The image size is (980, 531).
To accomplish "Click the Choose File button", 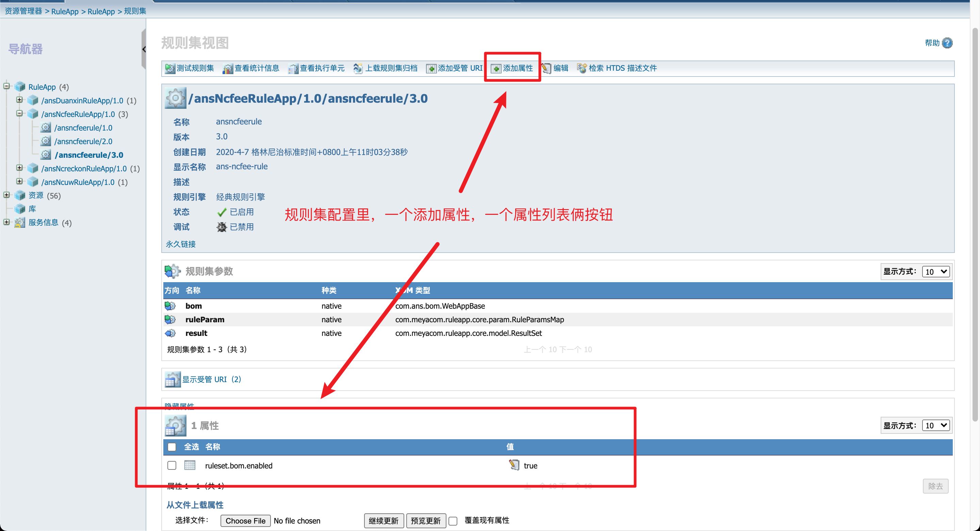I will click(245, 521).
